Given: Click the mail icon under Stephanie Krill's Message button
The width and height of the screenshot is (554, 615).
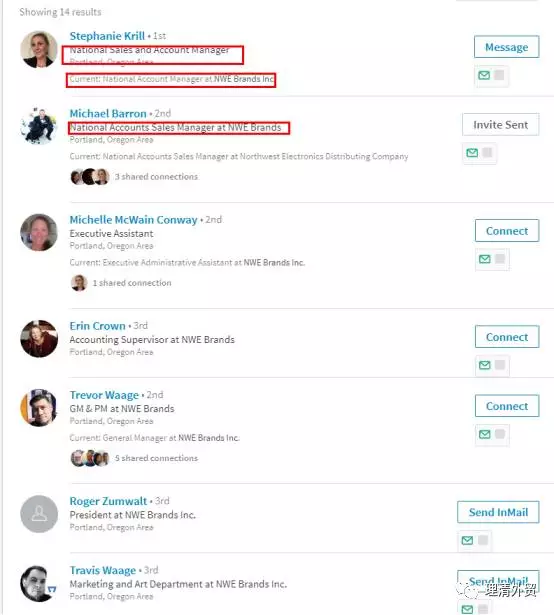Looking at the screenshot, I should [x=484, y=75].
